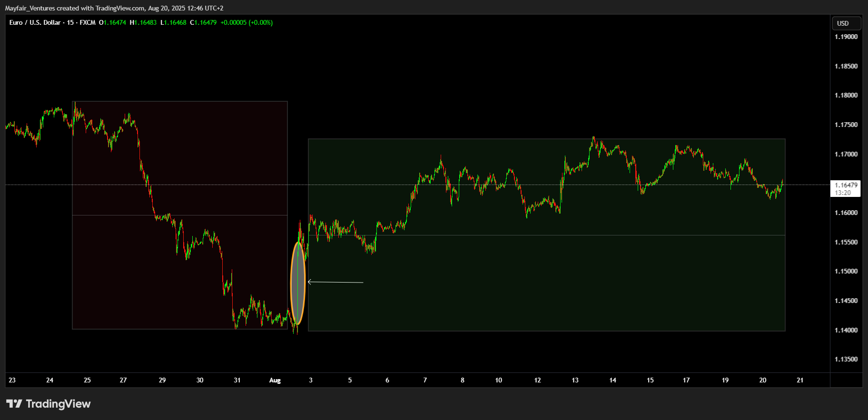Click date axis label 17
The image size is (868, 420).
click(686, 380)
